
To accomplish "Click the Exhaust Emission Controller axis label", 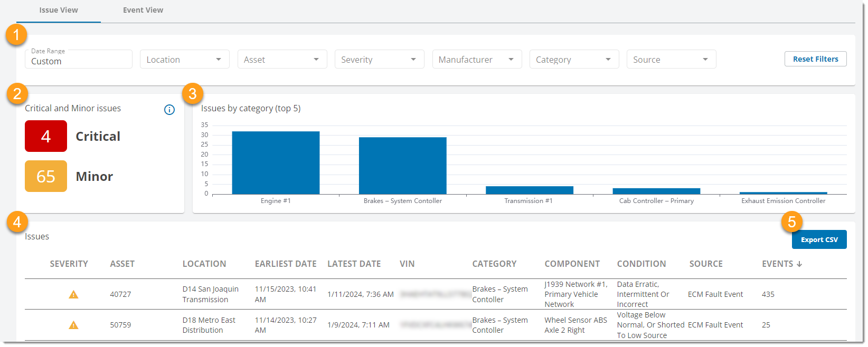I will click(x=783, y=201).
